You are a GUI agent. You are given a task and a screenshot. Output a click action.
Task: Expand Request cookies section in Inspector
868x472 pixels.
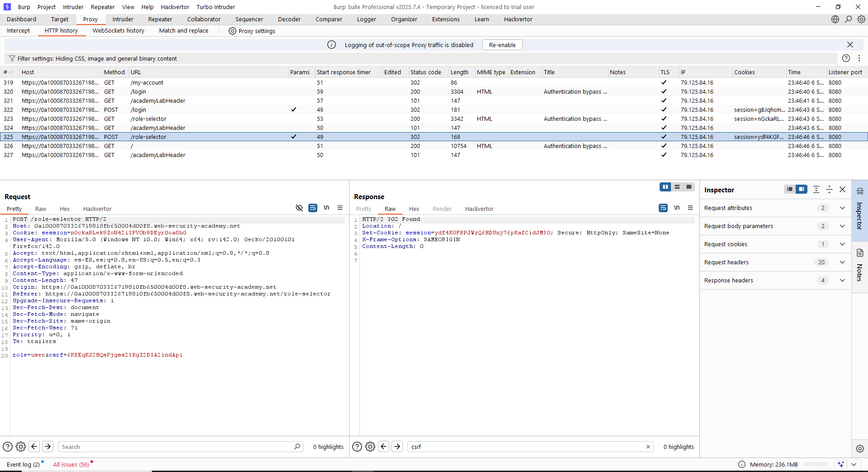842,244
